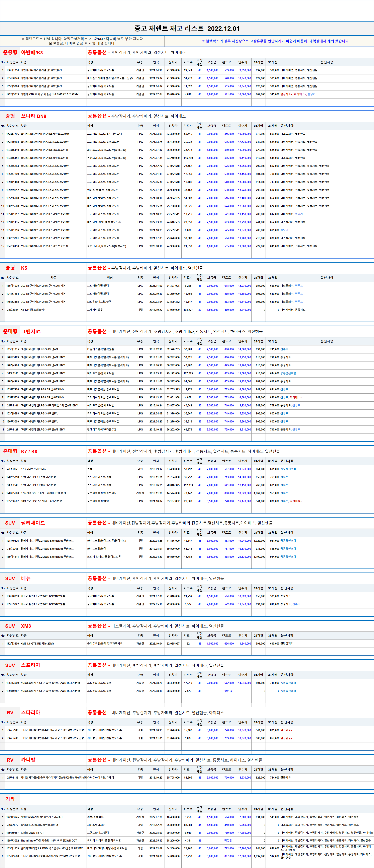Select plate number 29하1127
Image resolution: width=374 pixels, height=868 pixels.
point(12,430)
